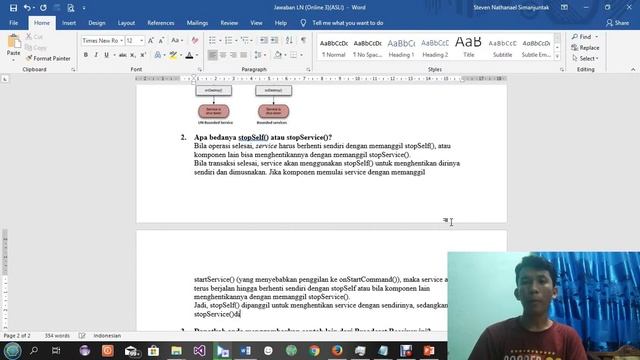Select the Format Painter tool

point(48,58)
